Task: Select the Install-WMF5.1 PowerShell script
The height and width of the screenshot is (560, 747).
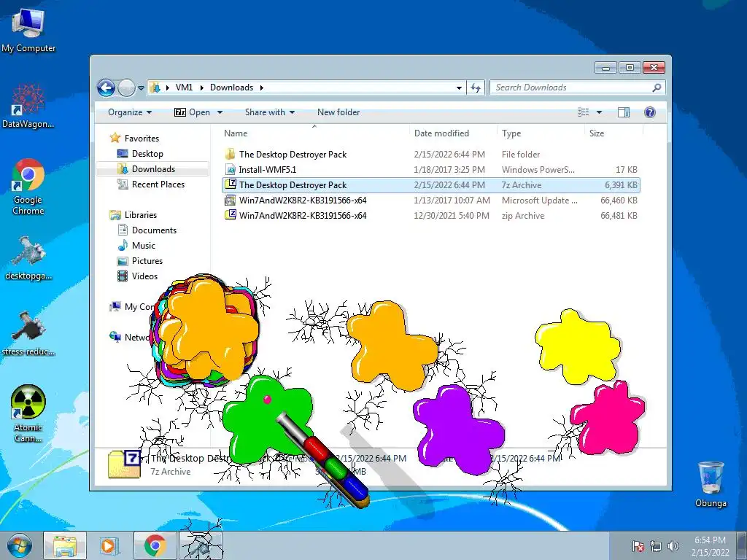Action: coord(430,169)
